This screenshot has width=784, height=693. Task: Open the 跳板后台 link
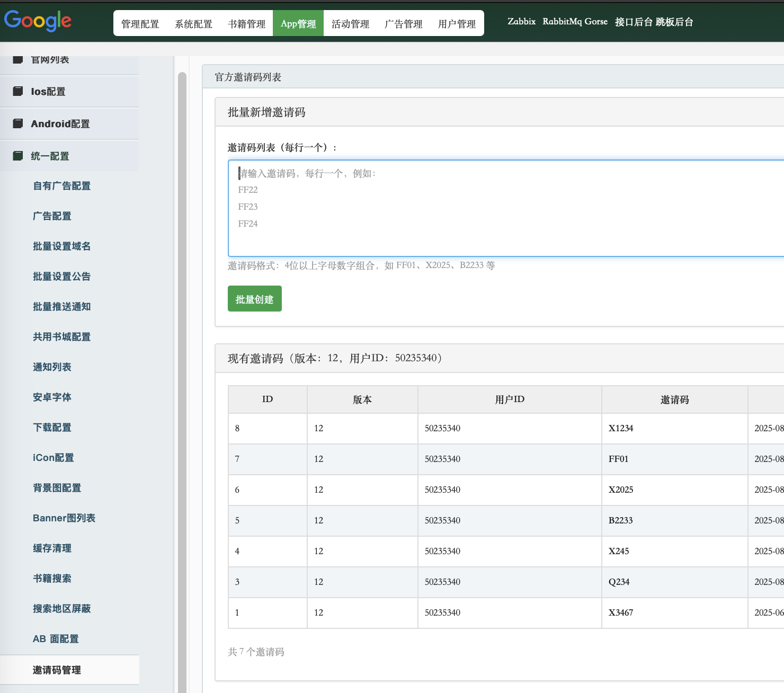pyautogui.click(x=674, y=22)
